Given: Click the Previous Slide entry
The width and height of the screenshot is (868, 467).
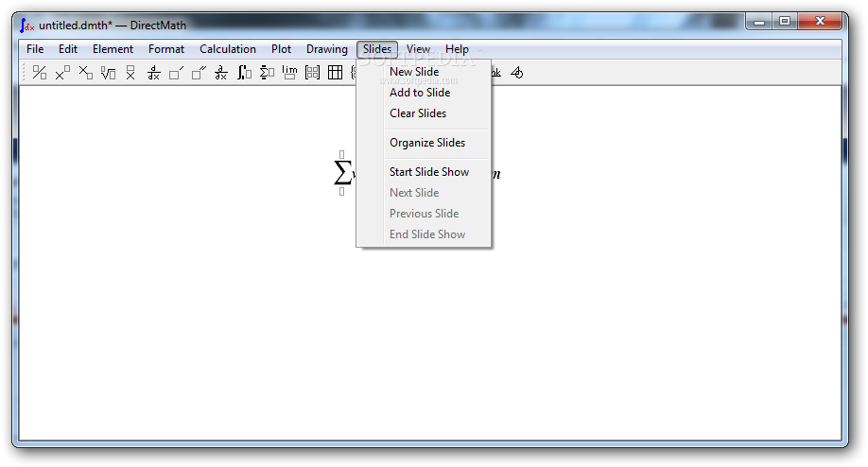Looking at the screenshot, I should pyautogui.click(x=424, y=214).
